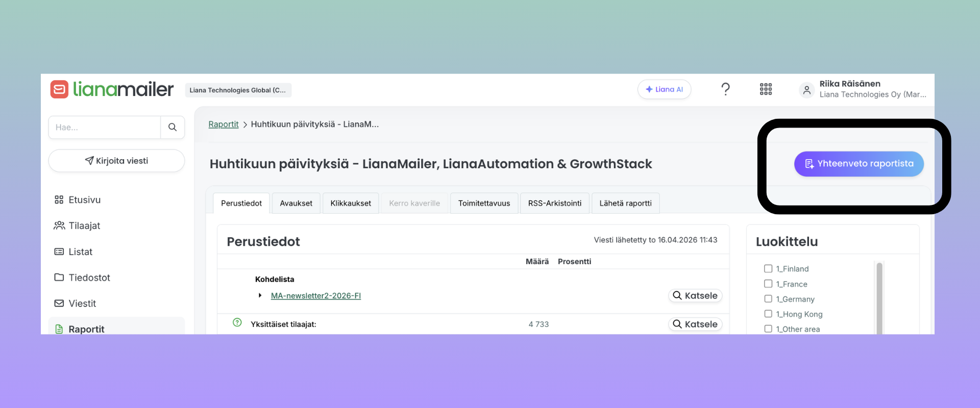Click the Määrä column header

coord(537,262)
